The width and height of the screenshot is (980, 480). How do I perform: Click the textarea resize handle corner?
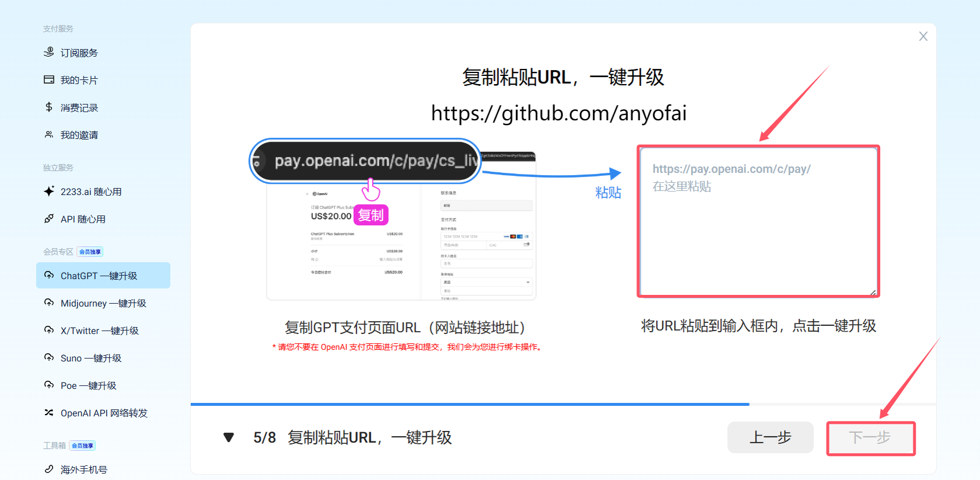point(873,292)
